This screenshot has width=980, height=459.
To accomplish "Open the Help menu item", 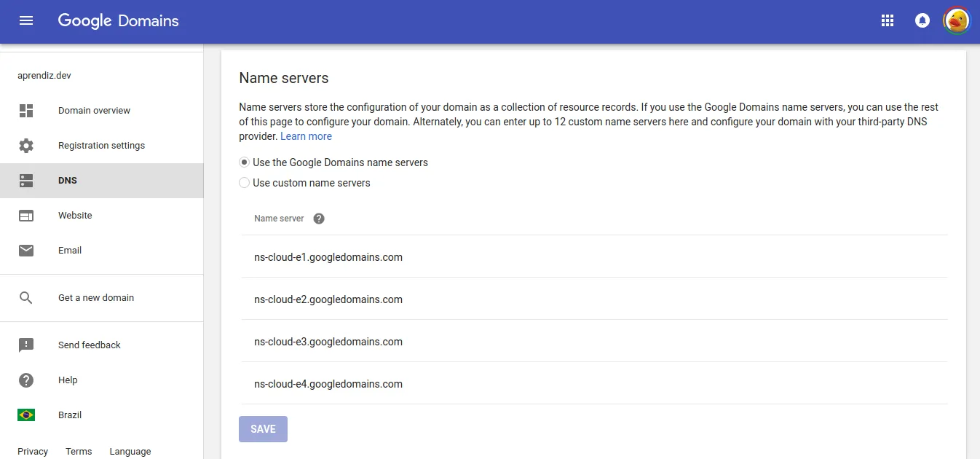I will 68,380.
